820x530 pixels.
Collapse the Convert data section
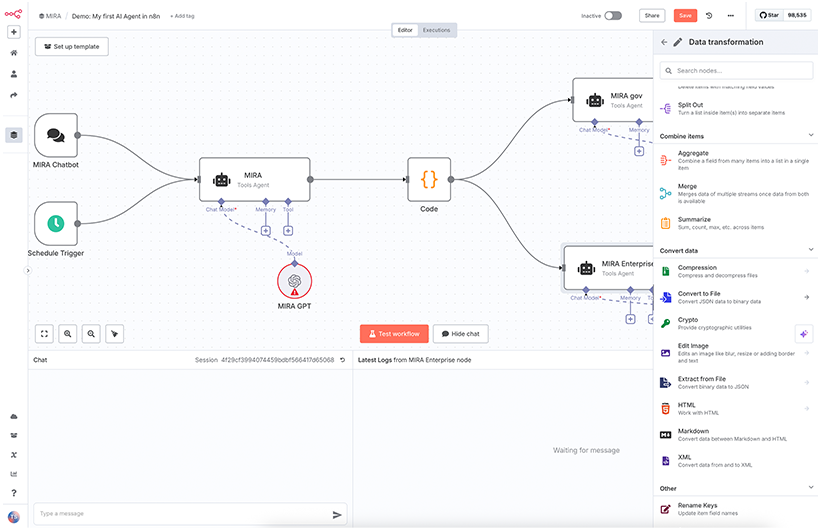[x=811, y=250]
